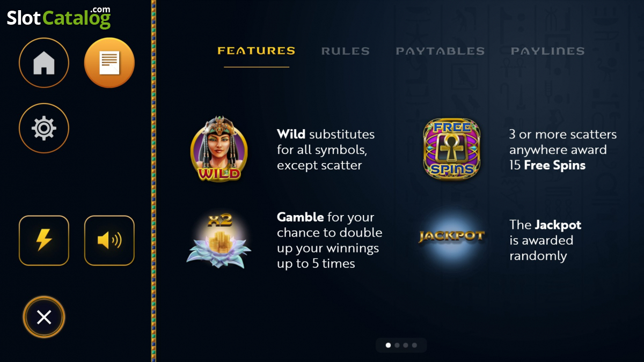Select the fourth page indicator dot
Image resolution: width=644 pixels, height=362 pixels.
coord(414,345)
